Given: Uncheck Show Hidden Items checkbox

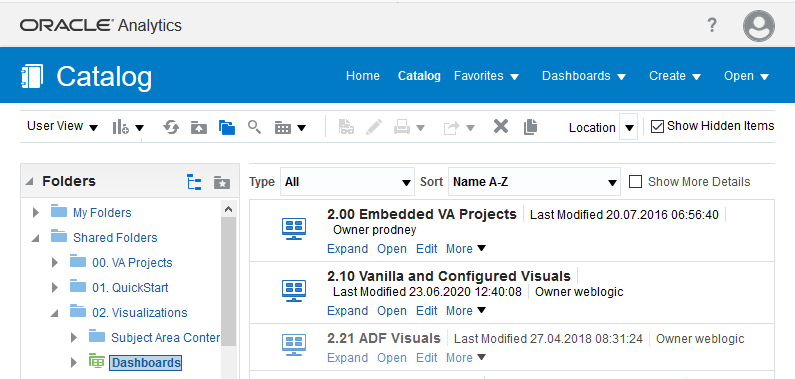Looking at the screenshot, I should coord(657,126).
